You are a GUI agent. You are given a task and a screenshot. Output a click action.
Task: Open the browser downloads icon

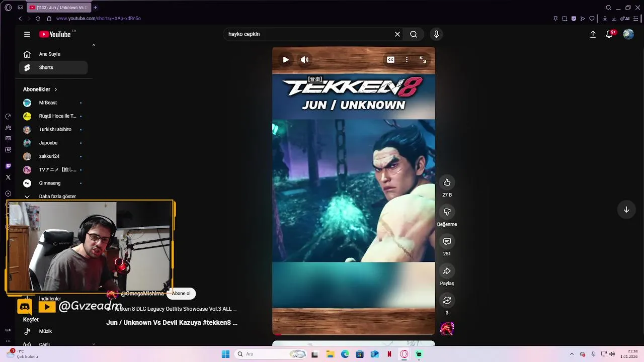[x=614, y=19]
